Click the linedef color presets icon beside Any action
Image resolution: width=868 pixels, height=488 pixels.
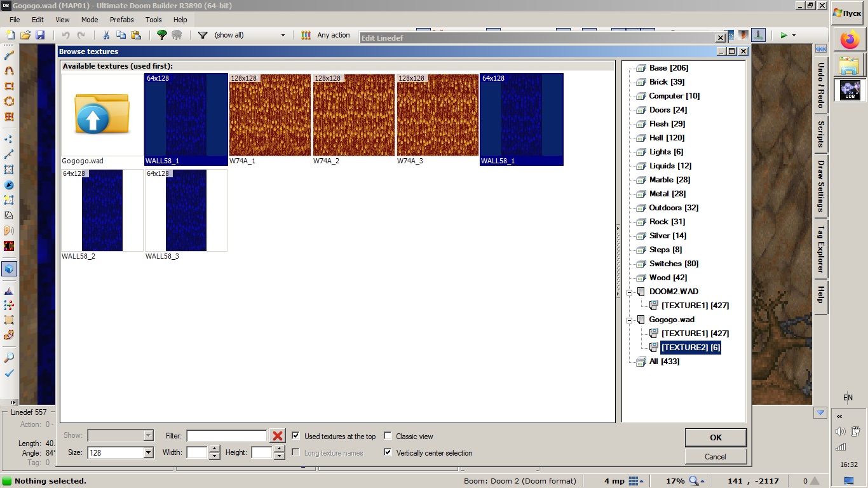306,35
